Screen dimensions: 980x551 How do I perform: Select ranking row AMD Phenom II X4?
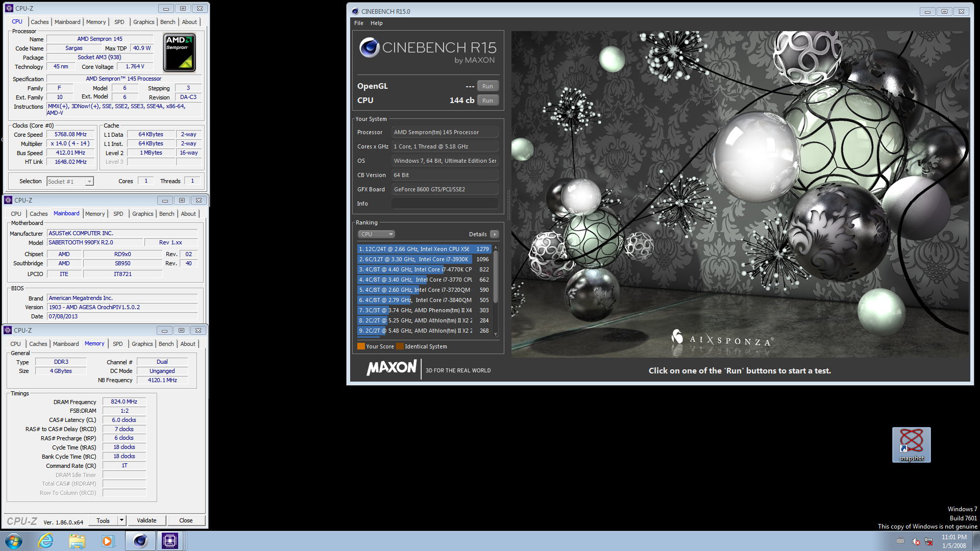424,310
